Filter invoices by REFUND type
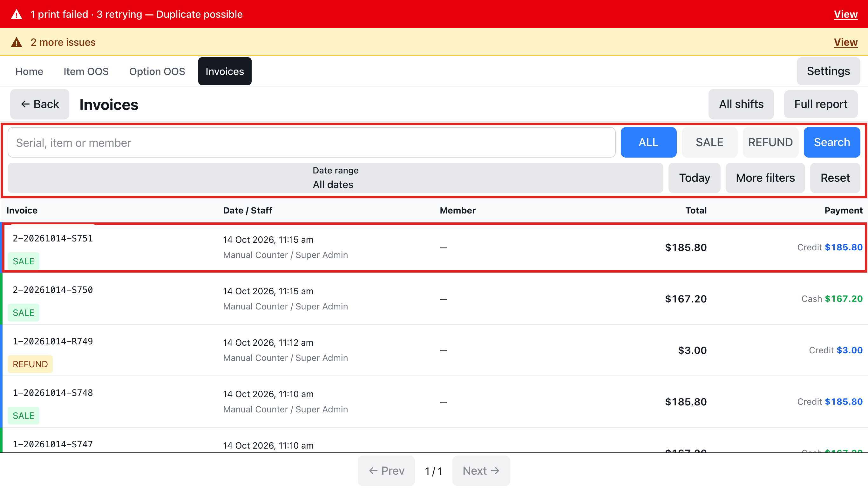This screenshot has width=868, height=488. click(x=770, y=142)
